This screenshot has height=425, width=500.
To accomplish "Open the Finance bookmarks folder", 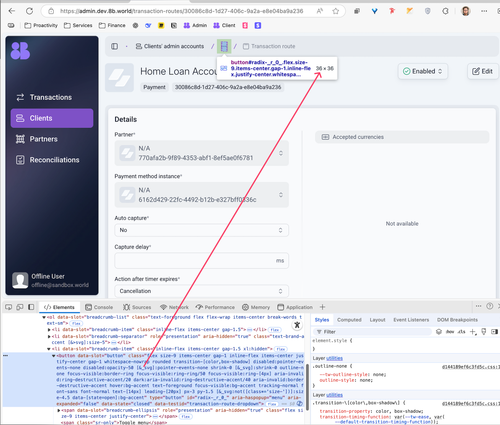I will point(112,25).
